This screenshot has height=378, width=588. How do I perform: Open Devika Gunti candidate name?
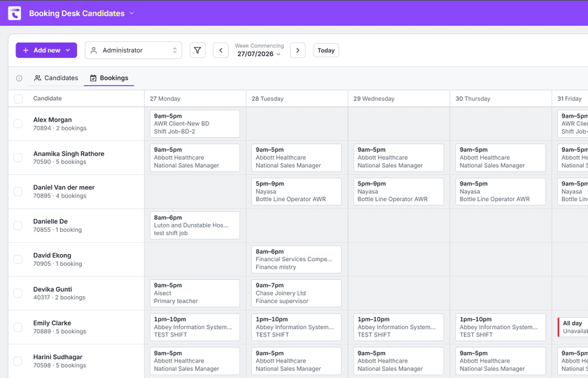[x=52, y=289]
